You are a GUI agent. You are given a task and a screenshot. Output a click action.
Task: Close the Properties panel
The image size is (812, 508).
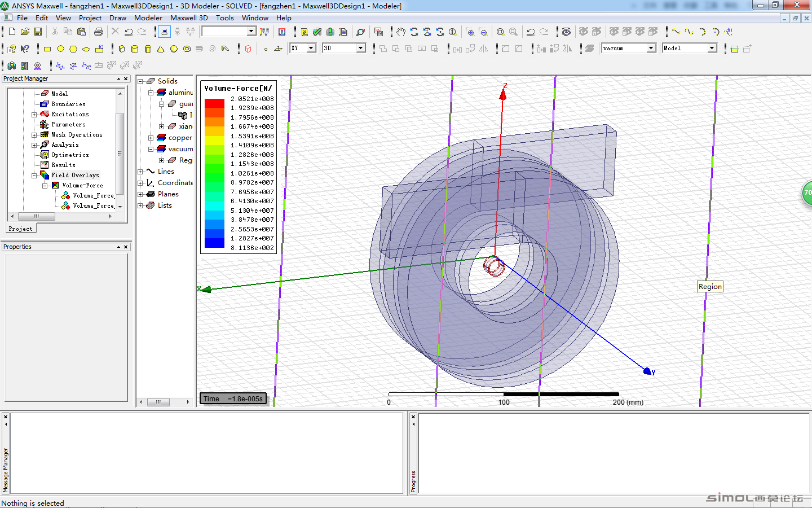tap(126, 247)
